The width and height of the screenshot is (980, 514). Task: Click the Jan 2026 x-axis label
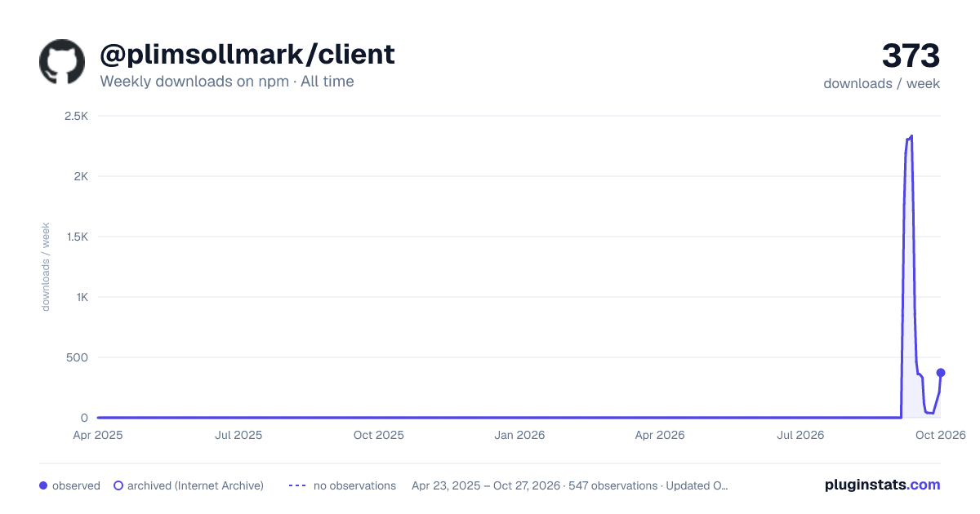[x=519, y=435]
